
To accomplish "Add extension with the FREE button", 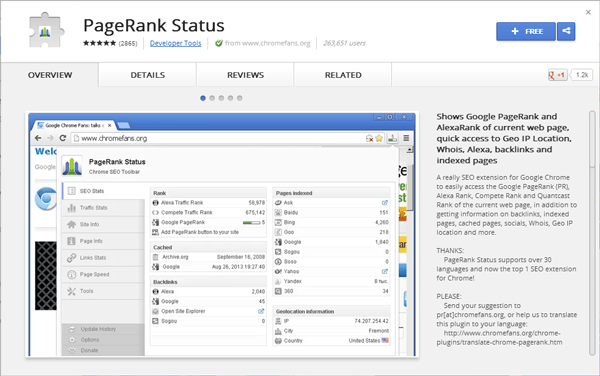I will tap(526, 31).
